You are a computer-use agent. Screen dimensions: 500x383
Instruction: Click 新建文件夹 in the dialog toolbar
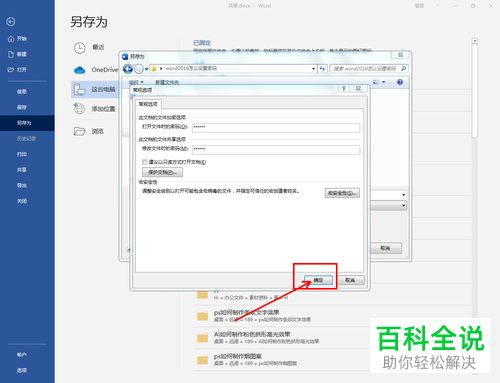(x=167, y=82)
